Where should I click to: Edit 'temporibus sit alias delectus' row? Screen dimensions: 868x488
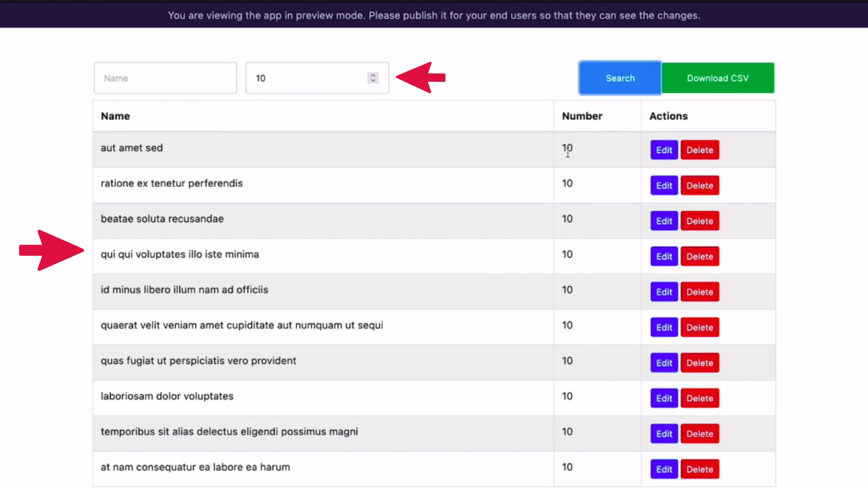click(x=664, y=434)
